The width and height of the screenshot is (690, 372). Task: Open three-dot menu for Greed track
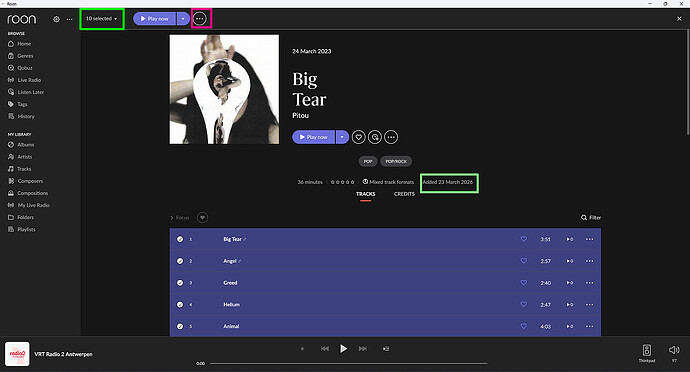(x=590, y=283)
